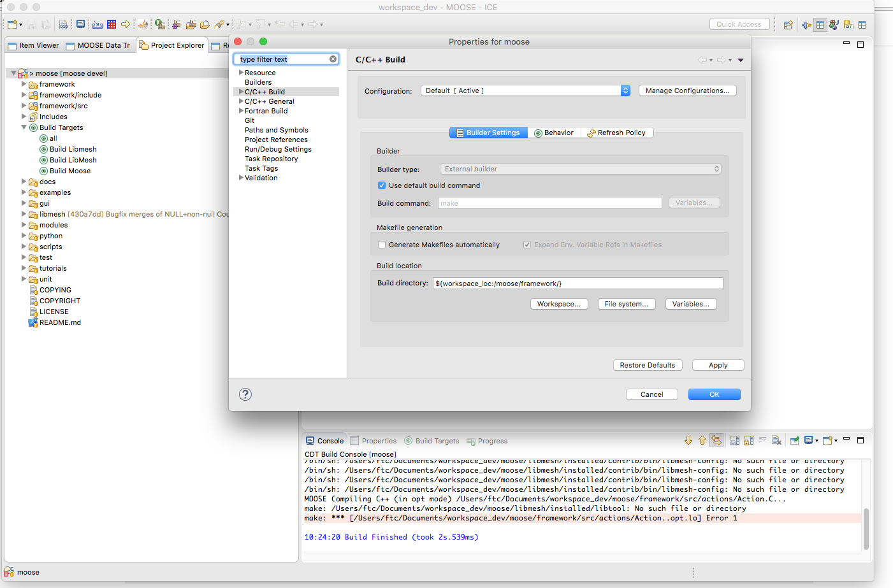
Task: Minimize the Console panel
Action: pos(846,439)
